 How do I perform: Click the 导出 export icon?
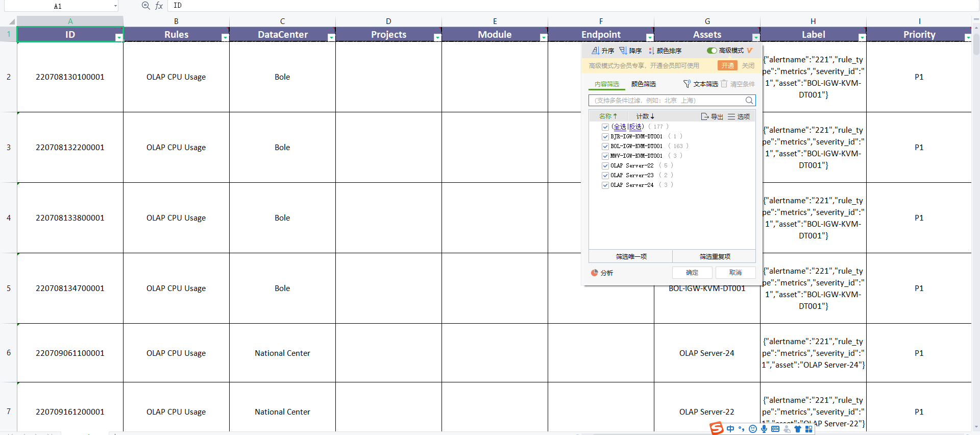coord(705,116)
